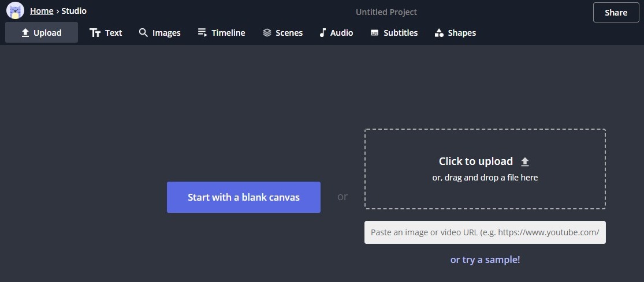644x282 pixels.
Task: Open the Images search tool
Action: click(x=160, y=33)
